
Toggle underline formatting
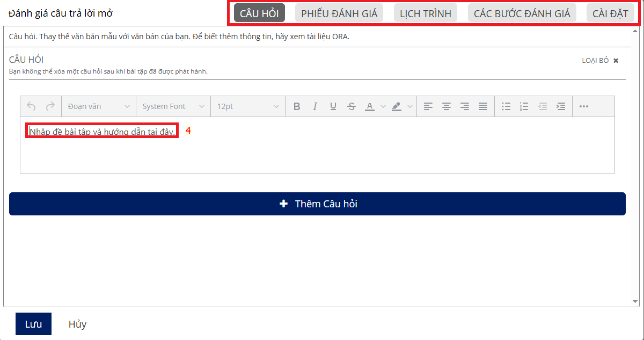click(333, 106)
